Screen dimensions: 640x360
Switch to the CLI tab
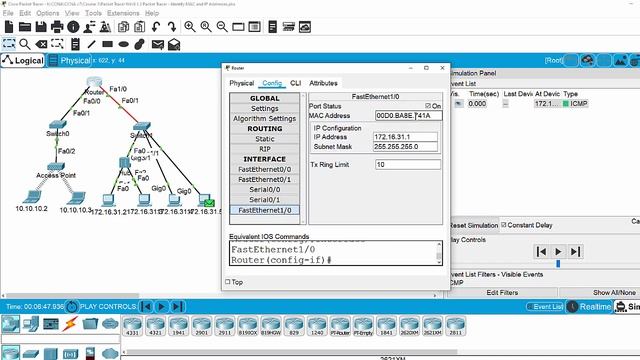(x=296, y=83)
